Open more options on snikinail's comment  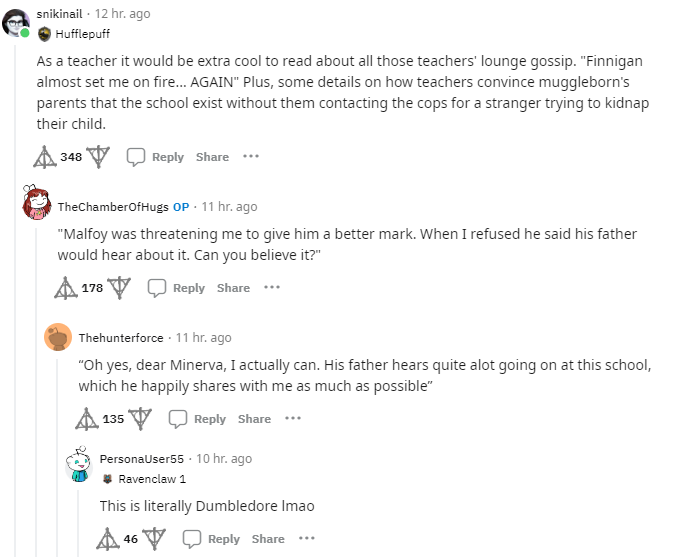click(251, 157)
